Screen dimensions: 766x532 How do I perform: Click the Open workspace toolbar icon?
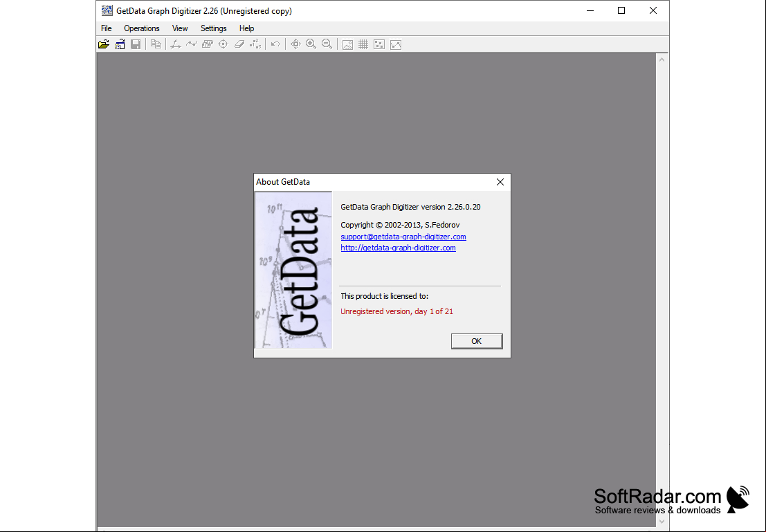pos(120,44)
